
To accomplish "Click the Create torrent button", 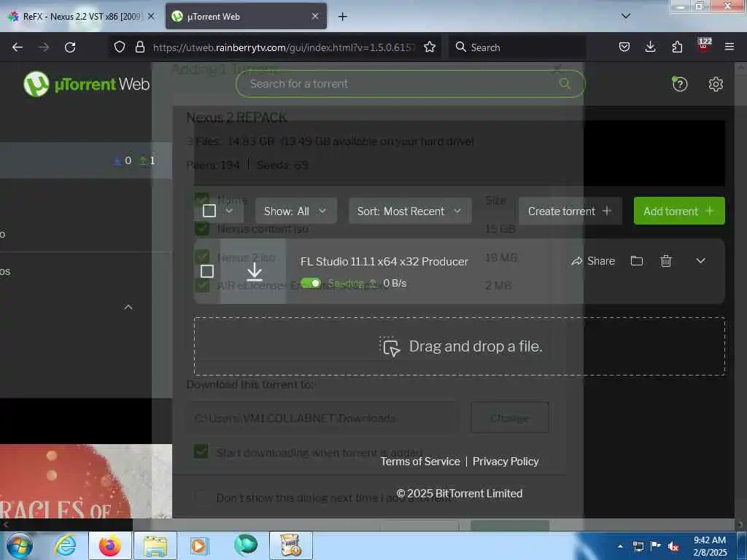I will [x=570, y=211].
